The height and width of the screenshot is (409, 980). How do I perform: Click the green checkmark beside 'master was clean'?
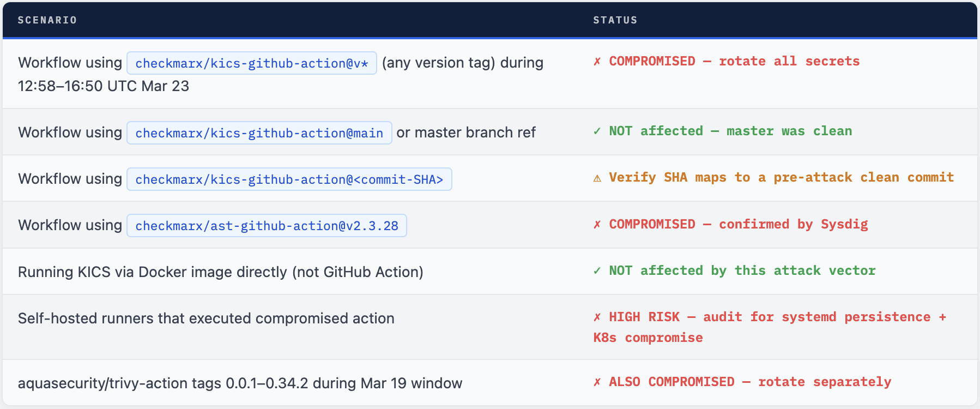[597, 131]
